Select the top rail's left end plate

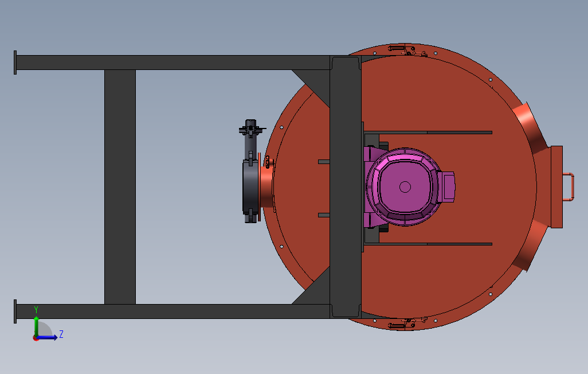tap(15, 63)
